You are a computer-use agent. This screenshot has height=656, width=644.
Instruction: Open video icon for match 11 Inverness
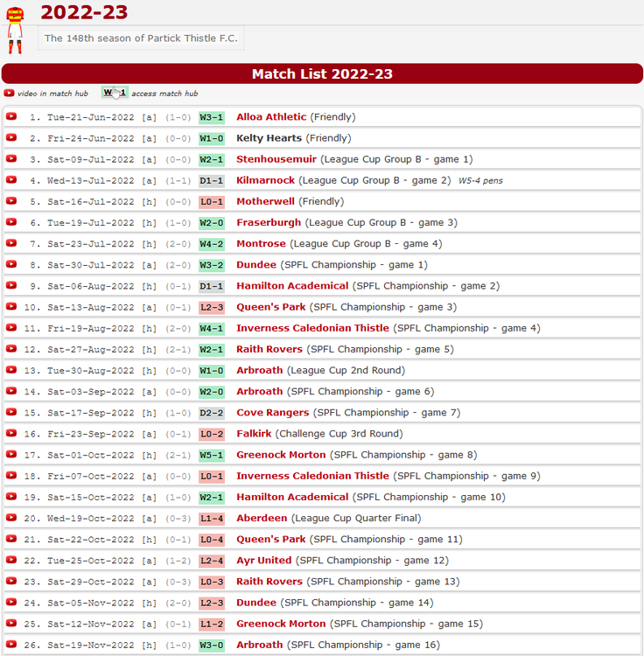point(11,328)
